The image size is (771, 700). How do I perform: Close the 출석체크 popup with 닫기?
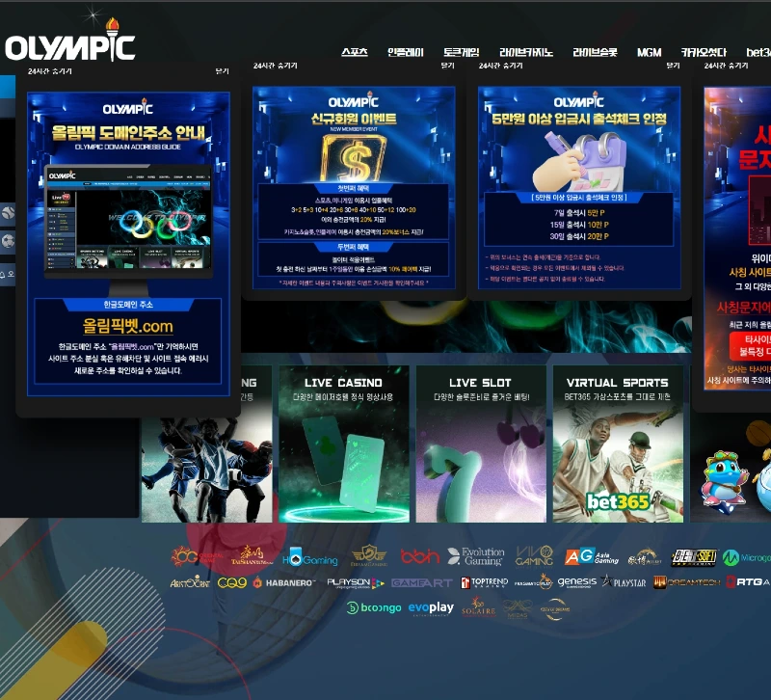pos(673,66)
